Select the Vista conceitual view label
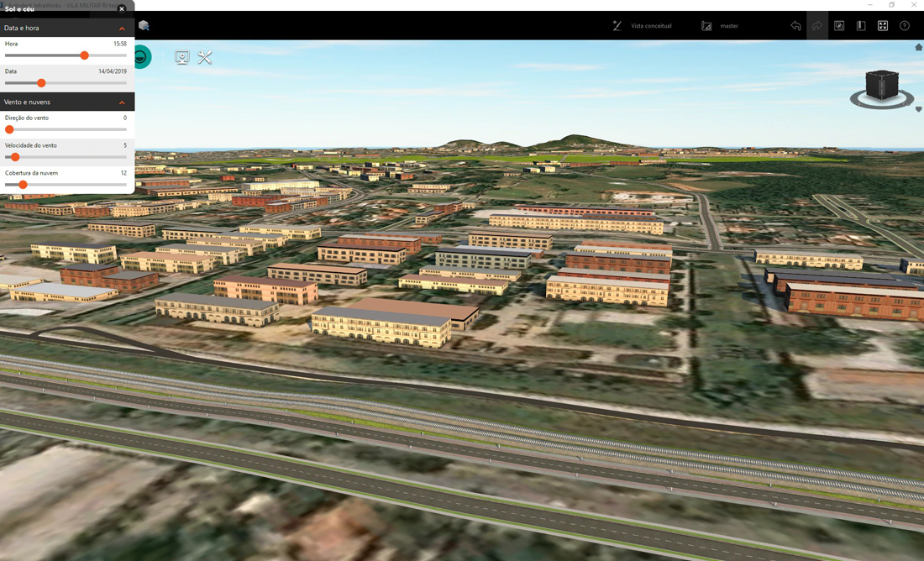The height and width of the screenshot is (561, 924). [x=651, y=26]
